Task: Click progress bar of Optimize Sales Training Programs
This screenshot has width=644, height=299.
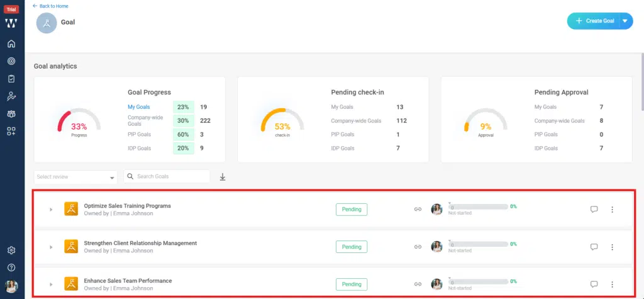Action: click(478, 207)
